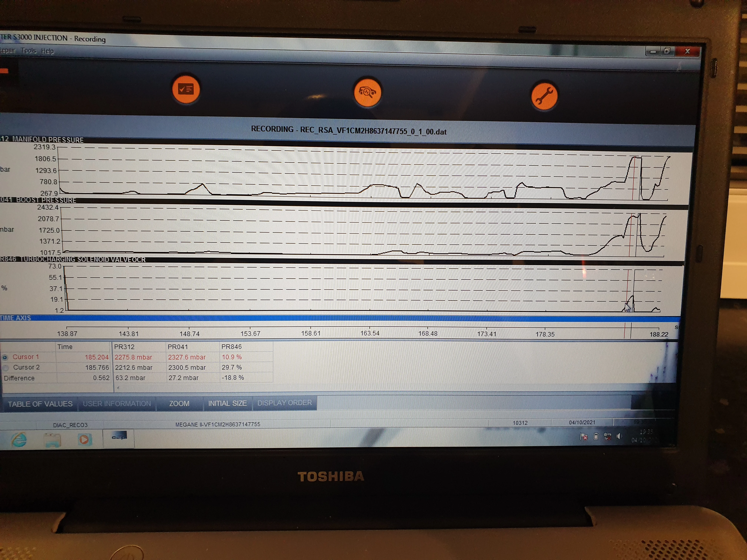Open the Tools menu
Screen dimensions: 747x560
pyautogui.click(x=28, y=51)
